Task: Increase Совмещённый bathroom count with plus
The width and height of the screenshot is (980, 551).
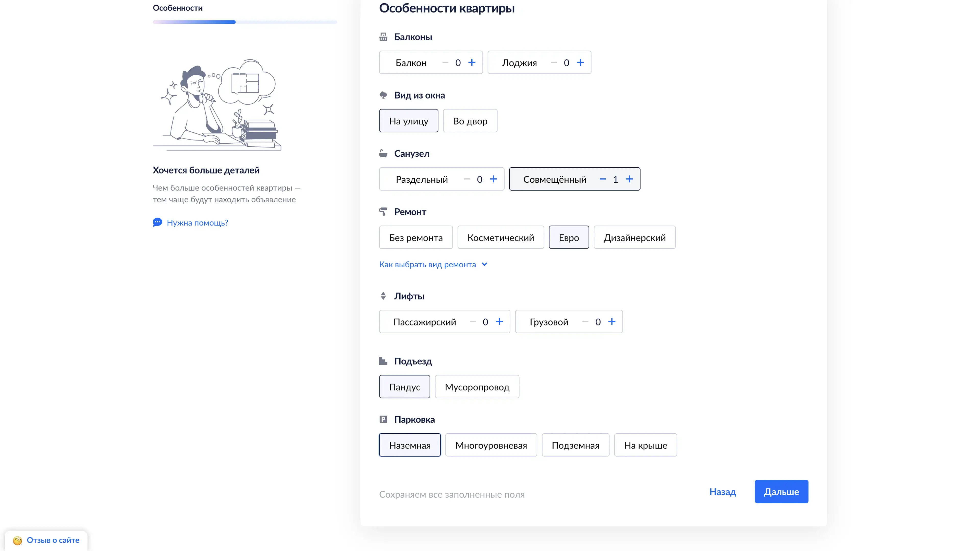Action: click(629, 179)
